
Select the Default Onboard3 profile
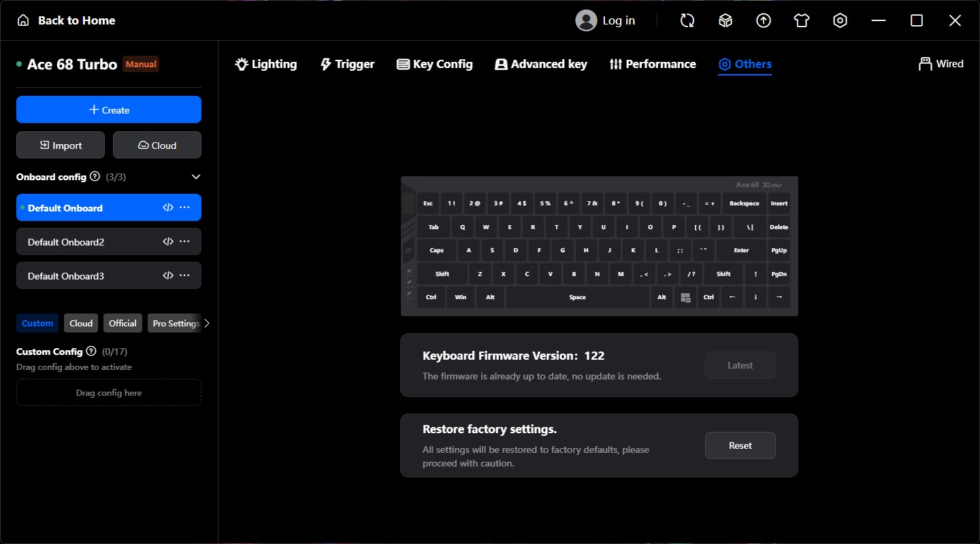click(x=109, y=275)
